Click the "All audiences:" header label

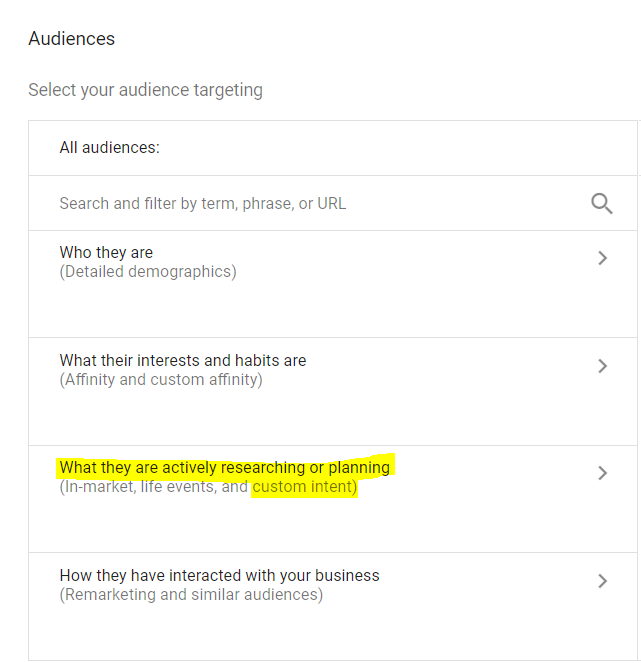(110, 148)
